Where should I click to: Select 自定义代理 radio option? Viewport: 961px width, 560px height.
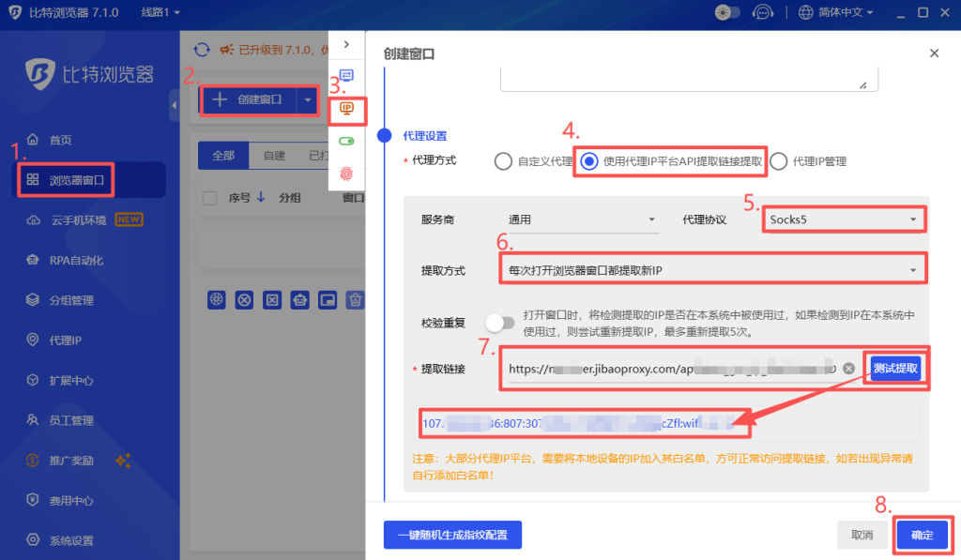(504, 161)
